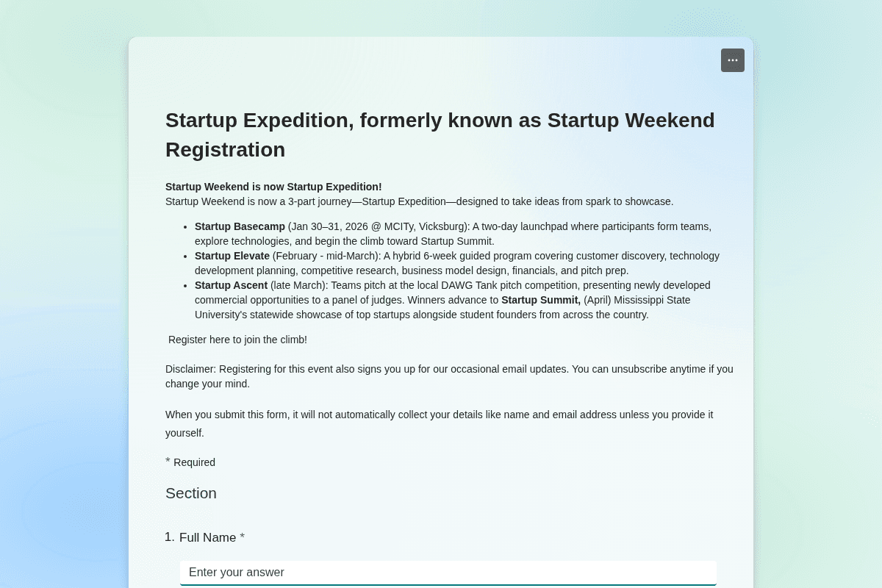Open the More options ellipsis menu
The width and height of the screenshot is (882, 588).
[732, 60]
